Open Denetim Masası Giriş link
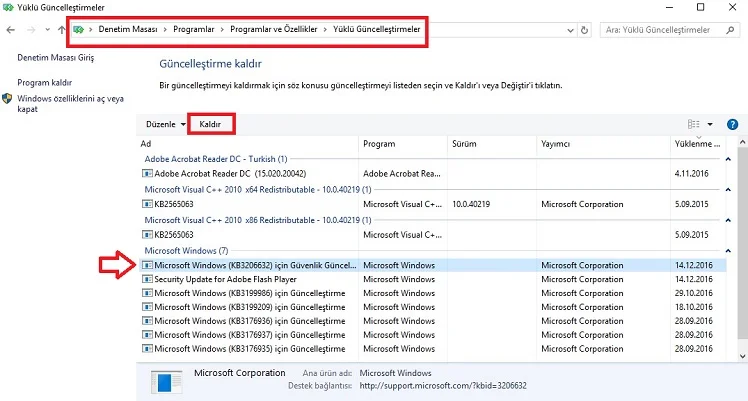This screenshot has width=748, height=401. pos(56,57)
